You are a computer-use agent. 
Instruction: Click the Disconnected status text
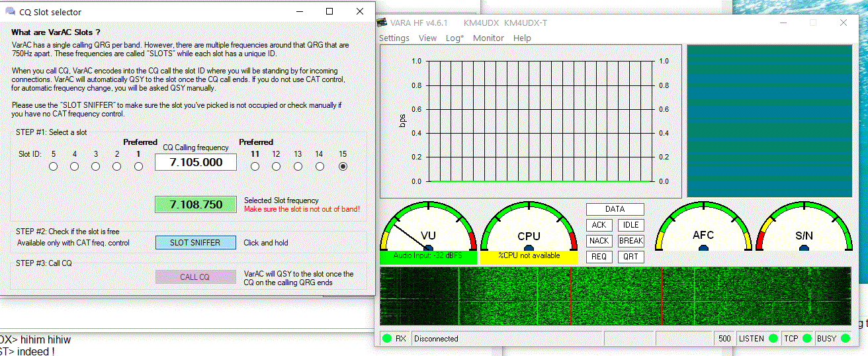435,339
